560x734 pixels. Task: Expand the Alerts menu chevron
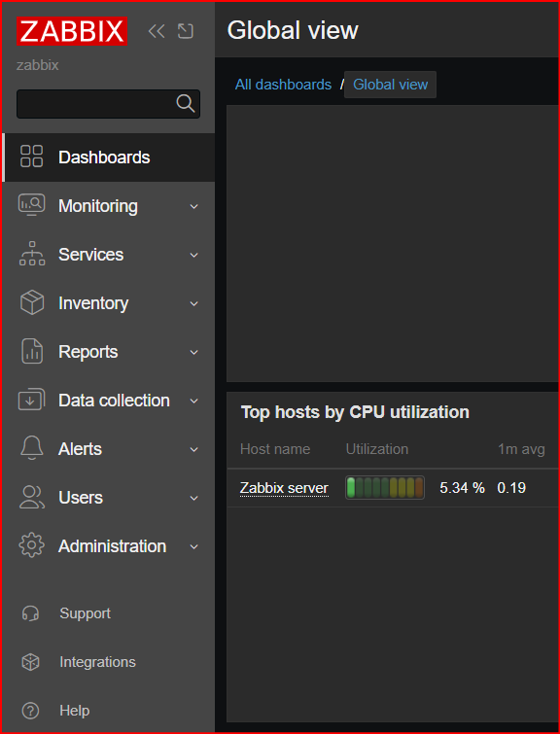point(193,449)
